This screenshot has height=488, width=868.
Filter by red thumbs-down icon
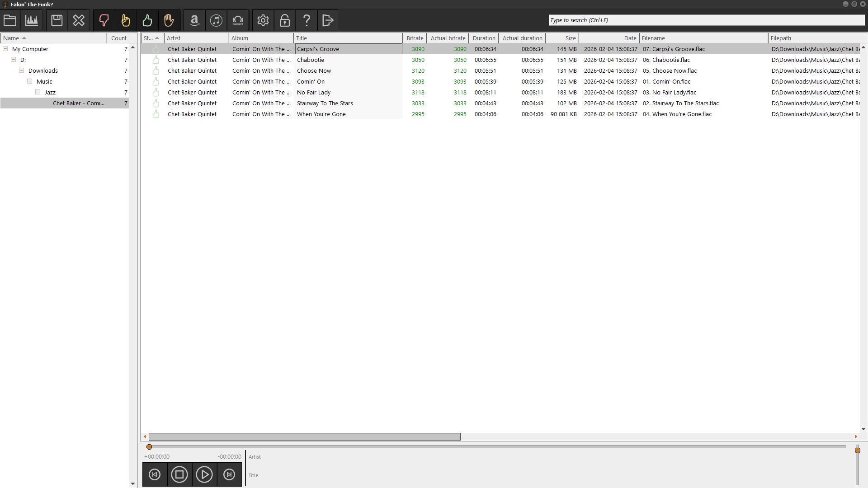(104, 20)
